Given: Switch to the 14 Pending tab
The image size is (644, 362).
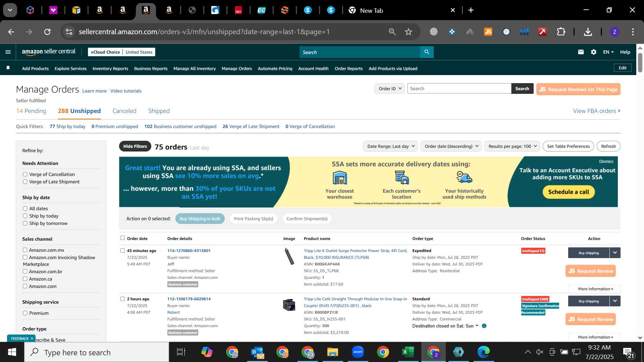Looking at the screenshot, I should 31,111.
